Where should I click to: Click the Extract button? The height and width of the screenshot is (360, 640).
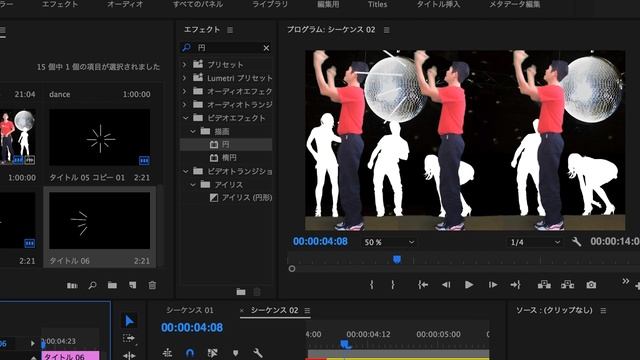pyautogui.click(x=567, y=284)
